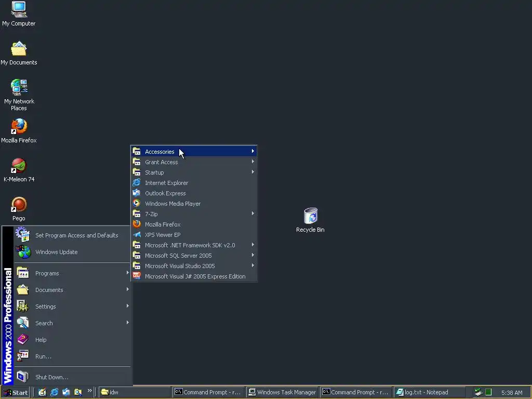The height and width of the screenshot is (399, 532).
Task: Select the Recycle Bin on the desktop
Action: (310, 220)
